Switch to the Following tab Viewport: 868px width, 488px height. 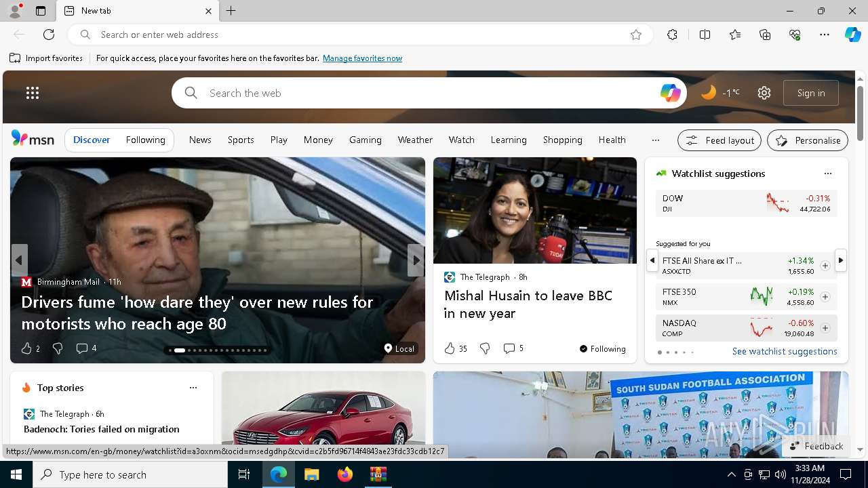click(x=145, y=140)
